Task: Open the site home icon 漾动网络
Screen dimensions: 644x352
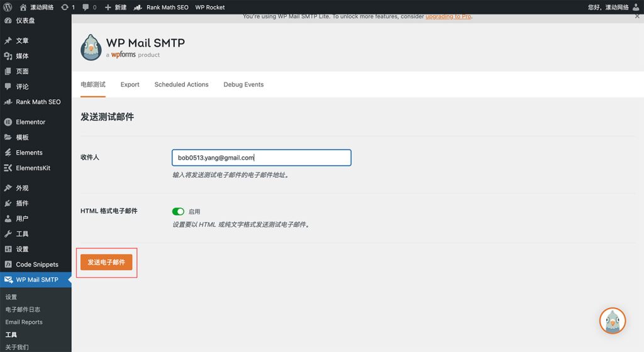Action: (23, 7)
